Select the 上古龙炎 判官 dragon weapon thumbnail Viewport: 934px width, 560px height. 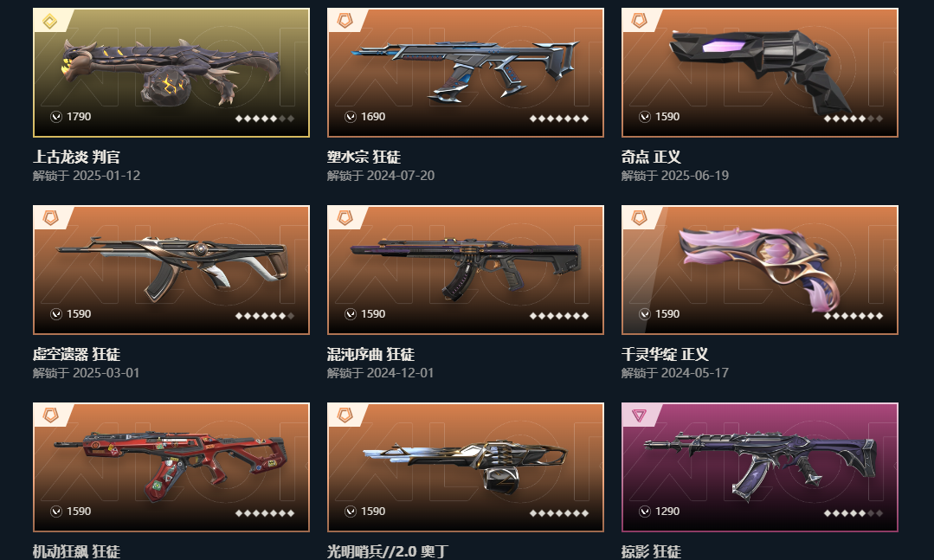click(x=171, y=72)
